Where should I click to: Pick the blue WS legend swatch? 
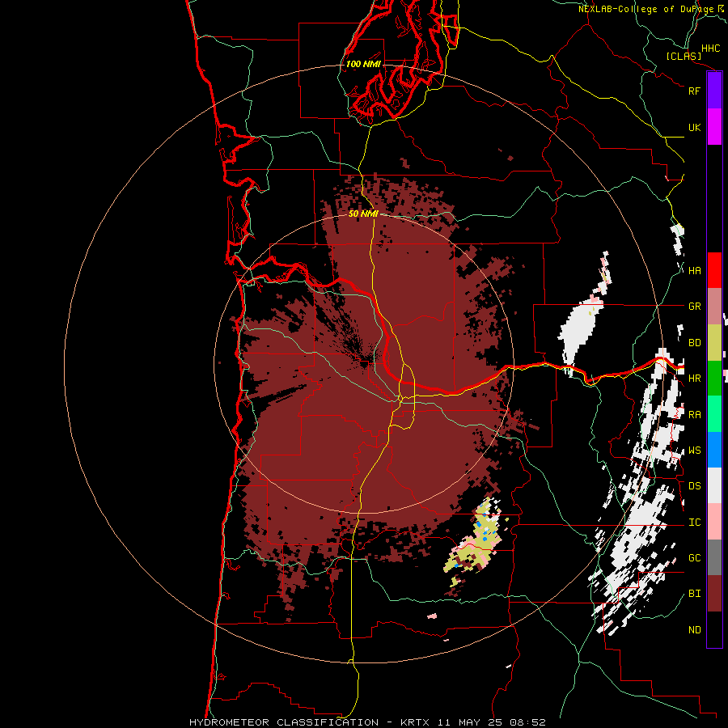[714, 450]
